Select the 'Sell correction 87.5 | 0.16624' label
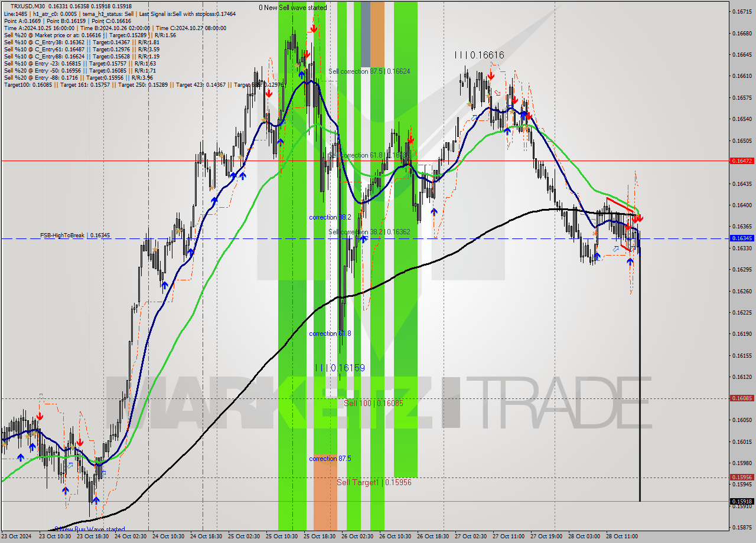 tap(369, 71)
